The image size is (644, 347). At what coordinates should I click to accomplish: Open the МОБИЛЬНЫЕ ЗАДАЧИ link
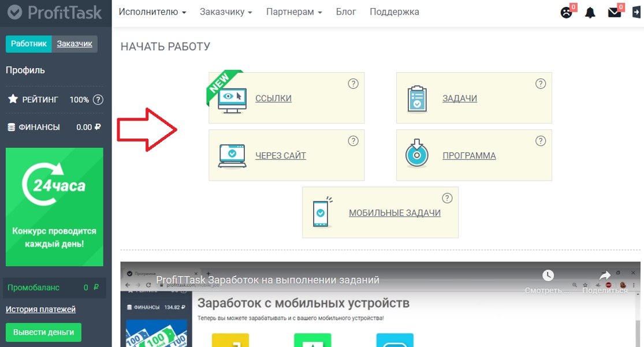point(394,212)
